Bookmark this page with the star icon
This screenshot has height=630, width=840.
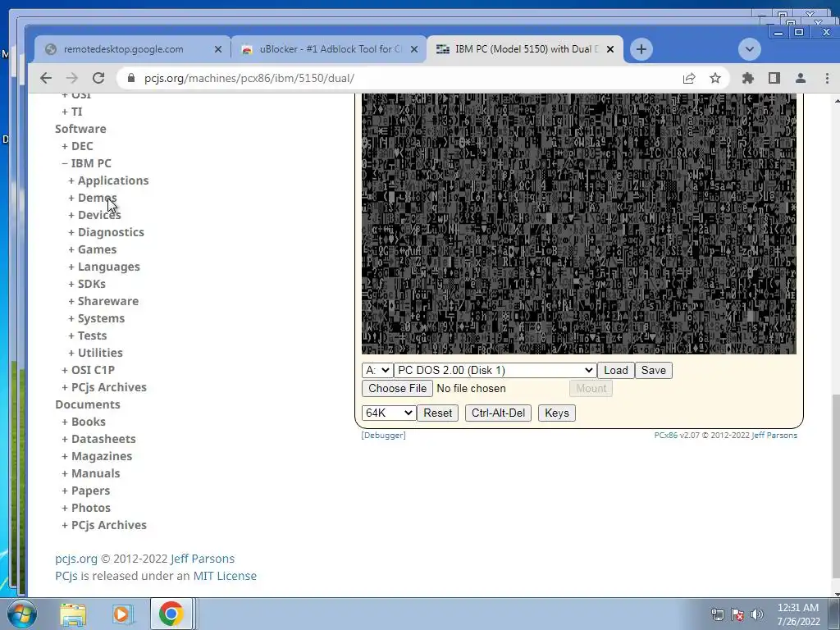pyautogui.click(x=715, y=78)
